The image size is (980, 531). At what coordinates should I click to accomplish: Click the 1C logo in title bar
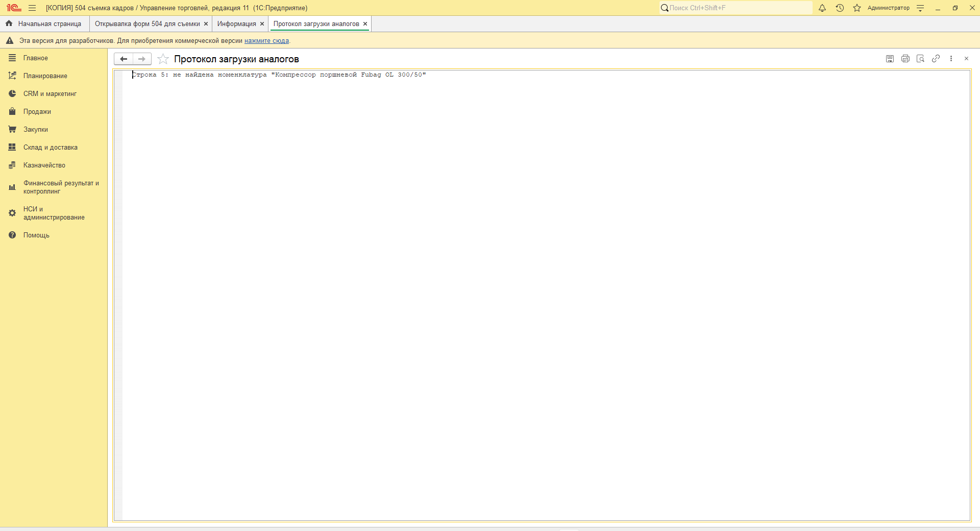(x=13, y=8)
